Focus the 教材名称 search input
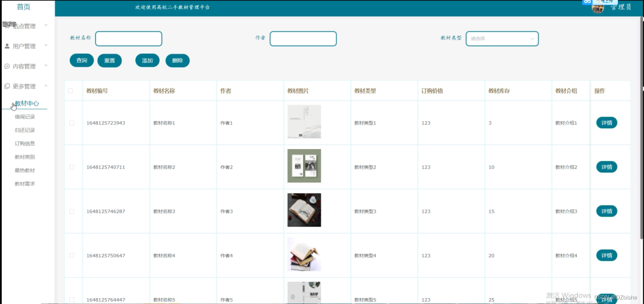 coord(128,39)
